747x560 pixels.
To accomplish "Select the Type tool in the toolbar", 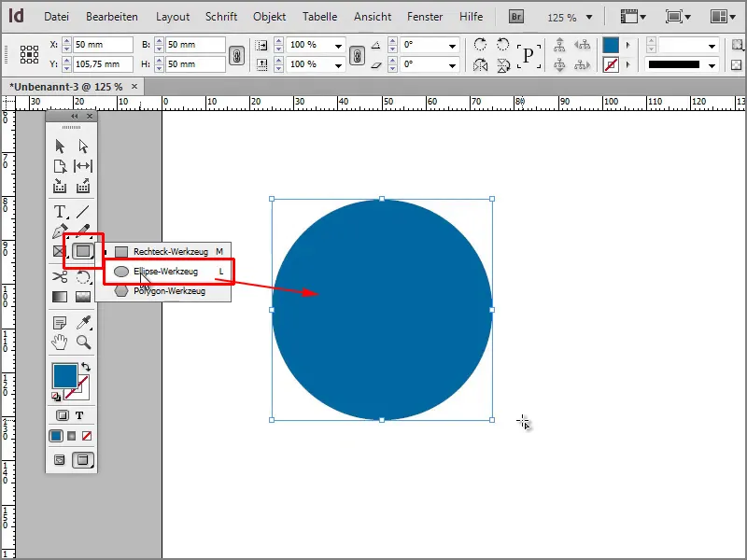I will [60, 212].
